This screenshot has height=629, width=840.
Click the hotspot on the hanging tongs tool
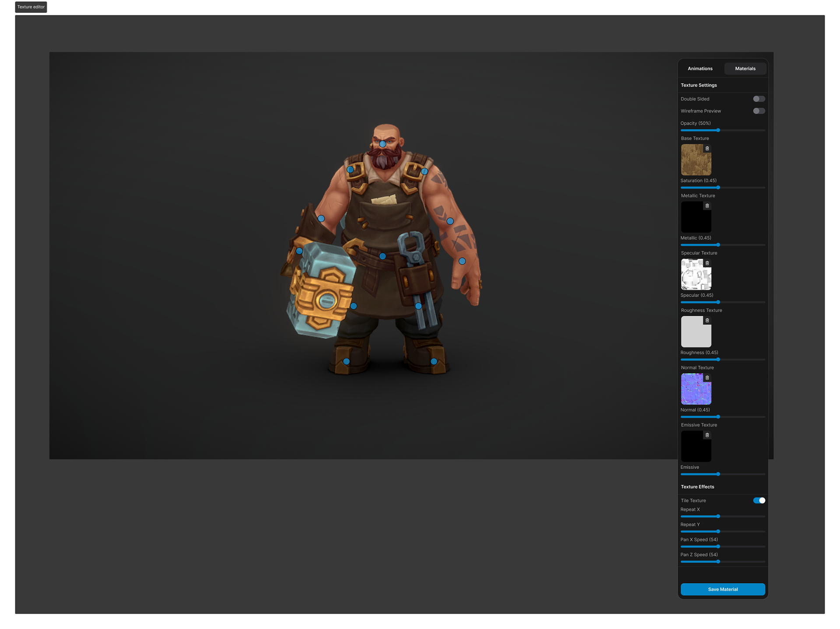(419, 306)
